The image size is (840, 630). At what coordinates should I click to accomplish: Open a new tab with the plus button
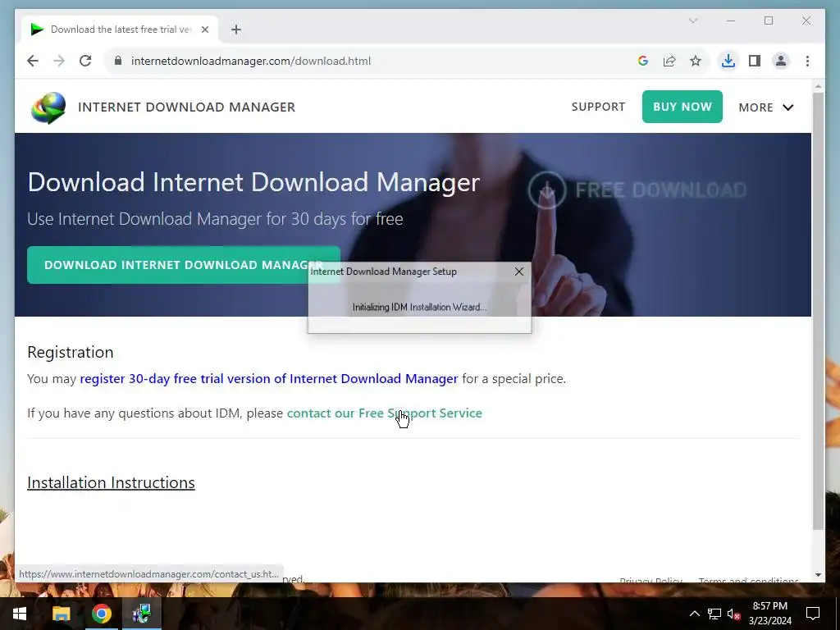236,30
